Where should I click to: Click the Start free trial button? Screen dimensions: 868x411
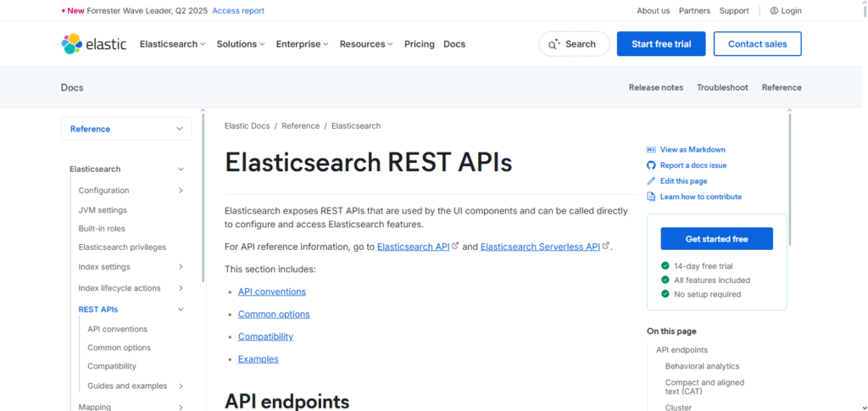click(x=661, y=44)
